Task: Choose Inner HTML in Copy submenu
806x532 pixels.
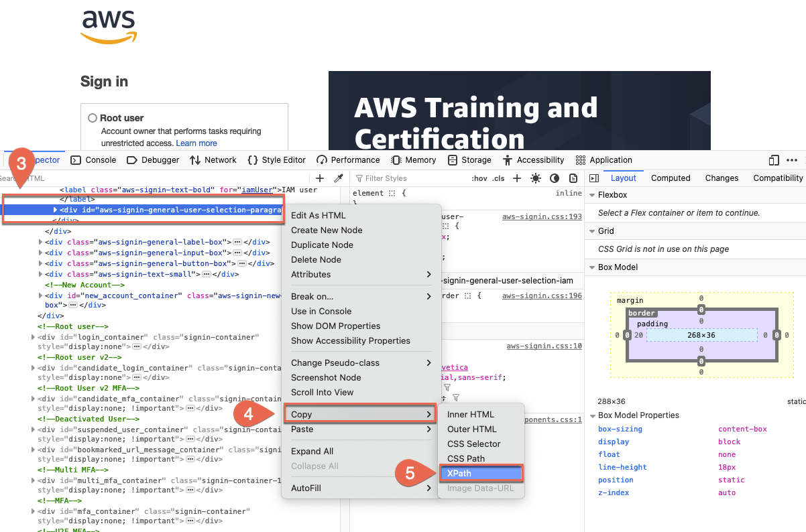Action: tap(481, 414)
